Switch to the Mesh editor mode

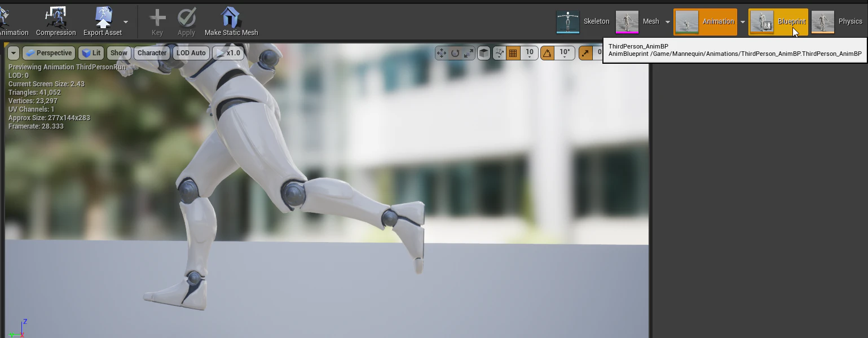pos(638,22)
